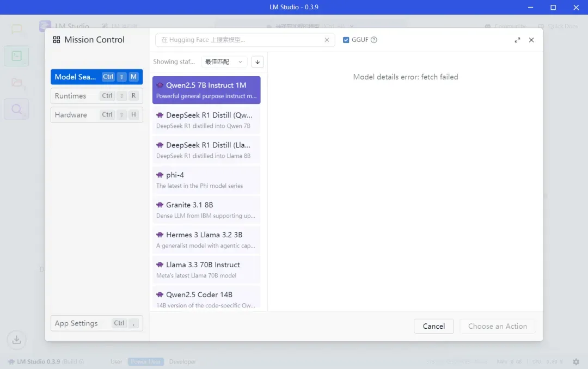Toggle the GGUF checkbox
Screen dimensions: 588x369
[x=346, y=40]
